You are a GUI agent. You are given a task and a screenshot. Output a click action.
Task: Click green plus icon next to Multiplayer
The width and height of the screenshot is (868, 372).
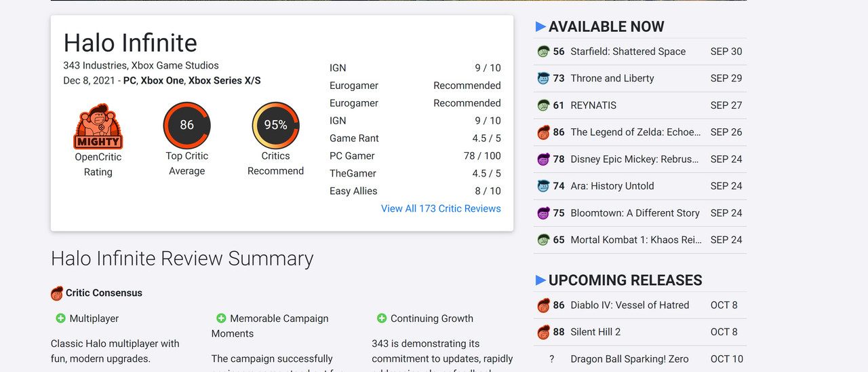[x=61, y=318]
